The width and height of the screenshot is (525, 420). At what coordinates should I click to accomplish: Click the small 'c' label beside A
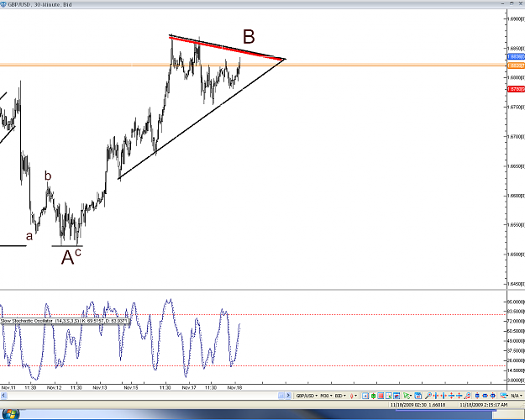pyautogui.click(x=78, y=253)
